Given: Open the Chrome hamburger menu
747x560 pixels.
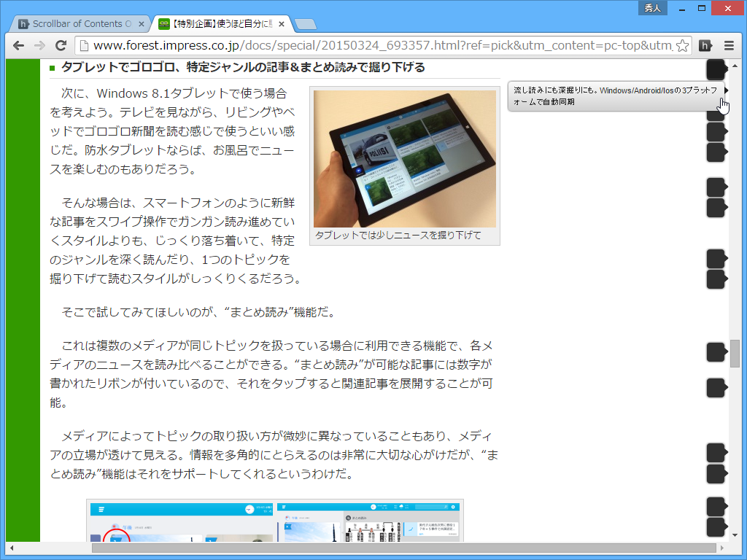Looking at the screenshot, I should click(x=729, y=45).
